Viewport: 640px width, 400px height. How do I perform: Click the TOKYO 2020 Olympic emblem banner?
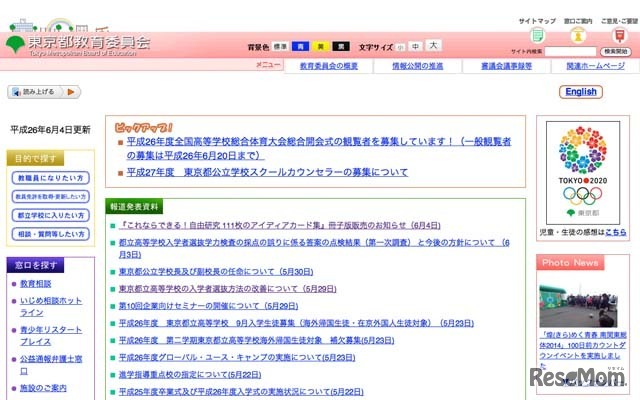tap(583, 172)
